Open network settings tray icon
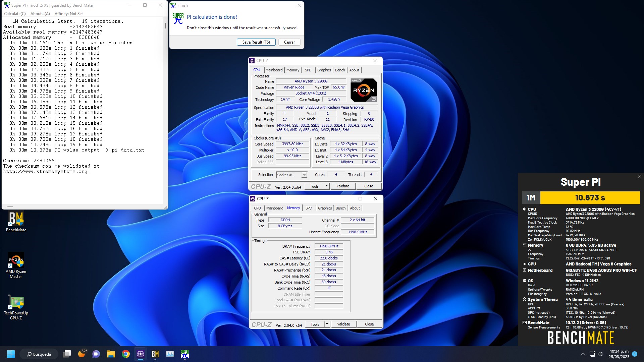This screenshot has height=362, width=644. (x=592, y=354)
